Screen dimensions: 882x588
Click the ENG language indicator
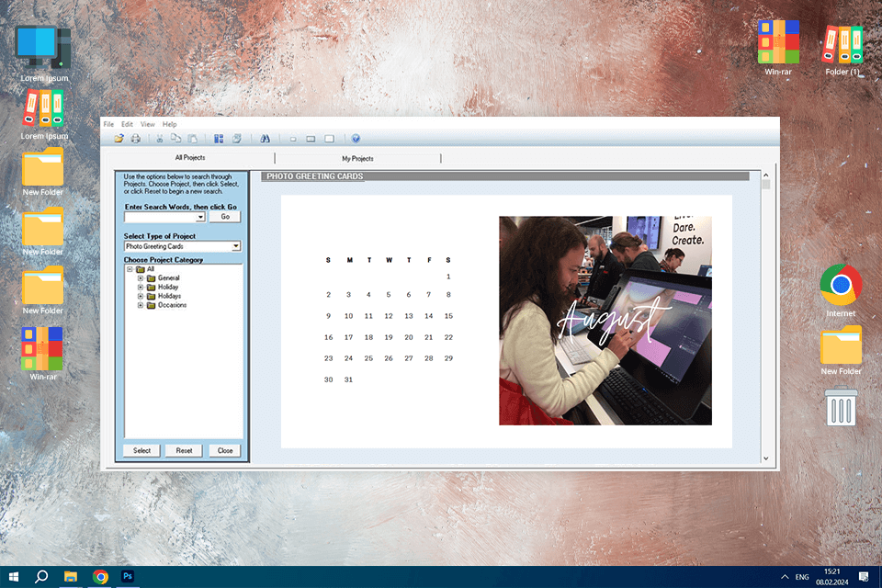[x=802, y=577]
